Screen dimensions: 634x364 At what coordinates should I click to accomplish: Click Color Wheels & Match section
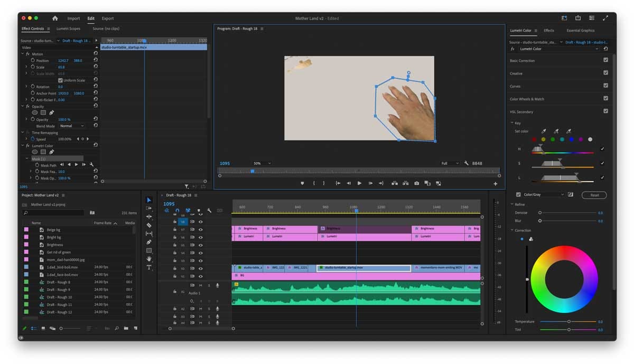click(527, 99)
